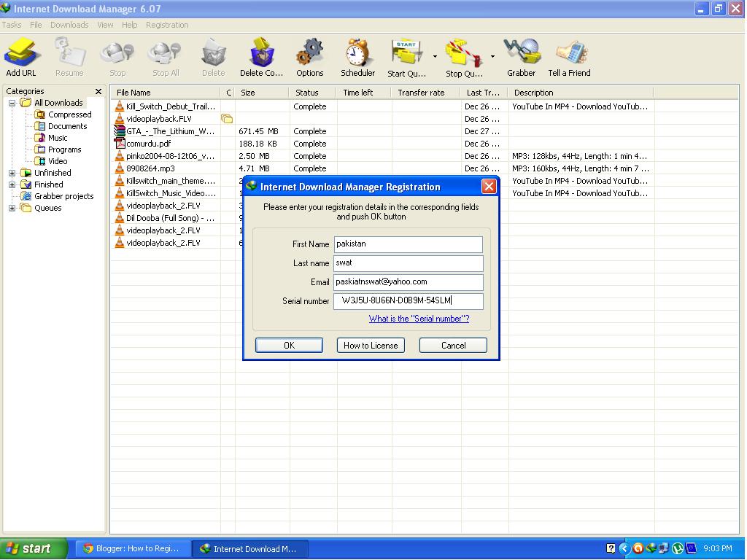Sort by the Size column header
This screenshot has width=747, height=560.
pos(262,93)
